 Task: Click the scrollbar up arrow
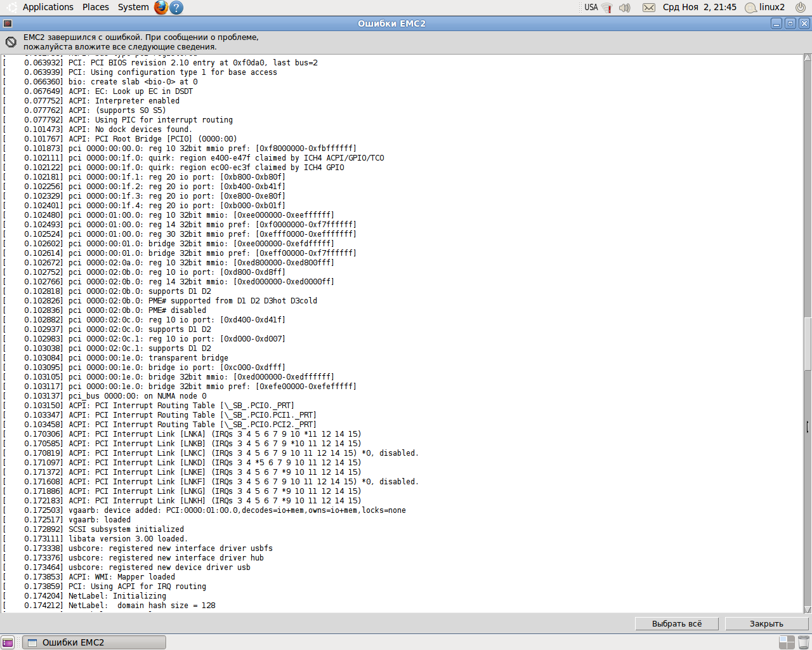pyautogui.click(x=808, y=58)
